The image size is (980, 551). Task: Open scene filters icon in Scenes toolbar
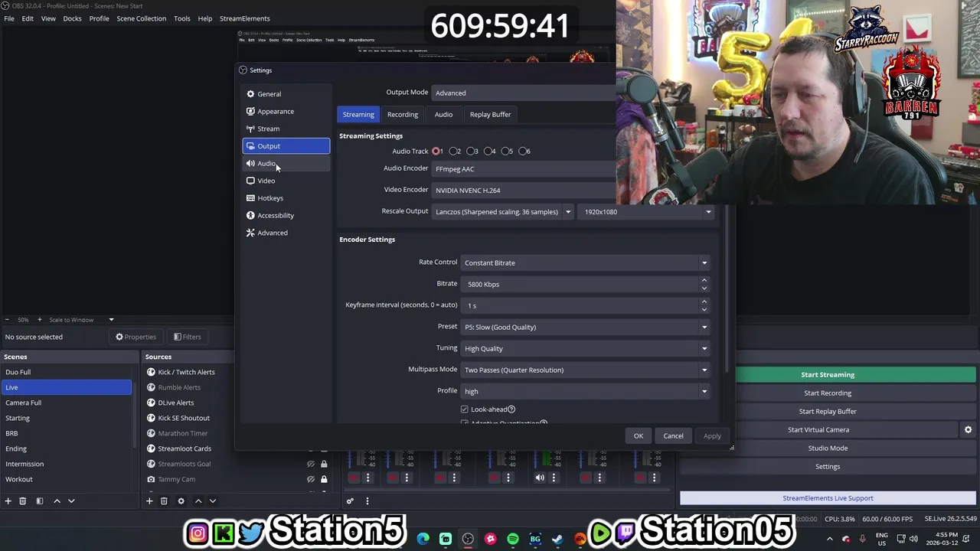[40, 501]
